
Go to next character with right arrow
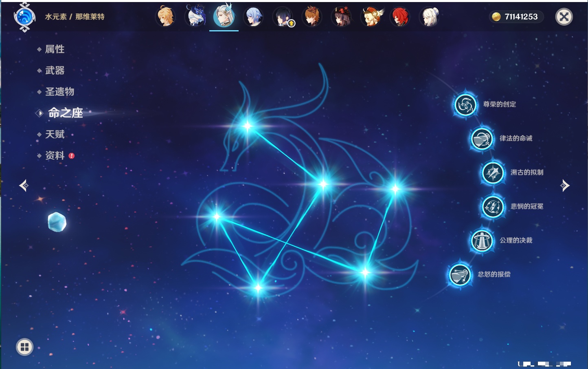pos(565,186)
